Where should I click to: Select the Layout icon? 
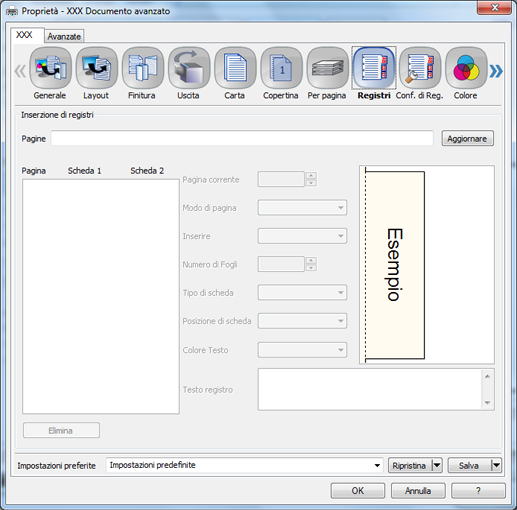97,68
